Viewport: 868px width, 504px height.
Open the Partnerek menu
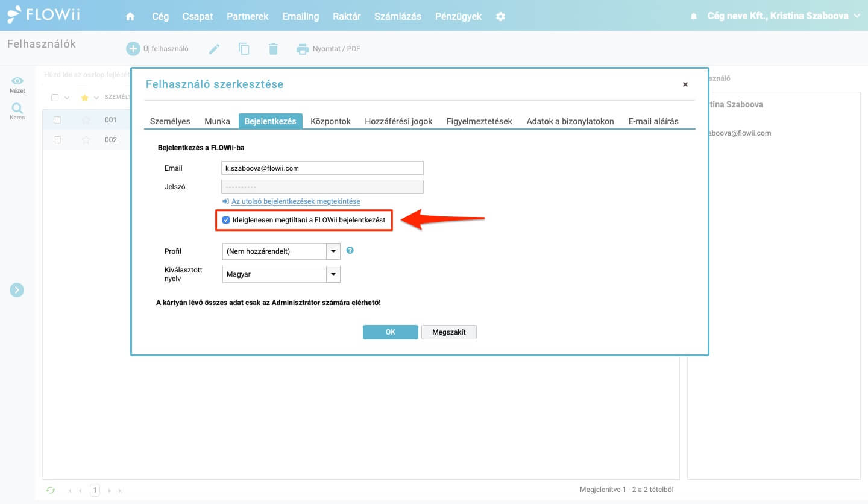point(248,17)
